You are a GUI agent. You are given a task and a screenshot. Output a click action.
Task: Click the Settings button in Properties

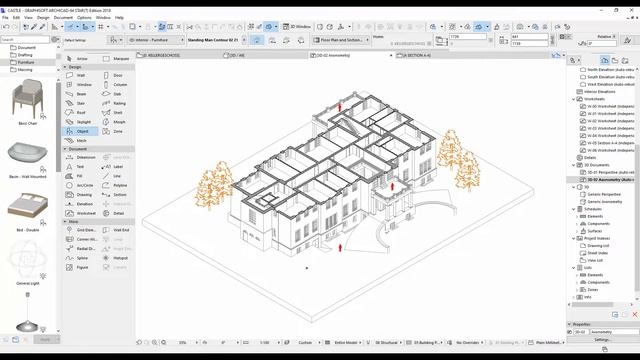[602, 340]
